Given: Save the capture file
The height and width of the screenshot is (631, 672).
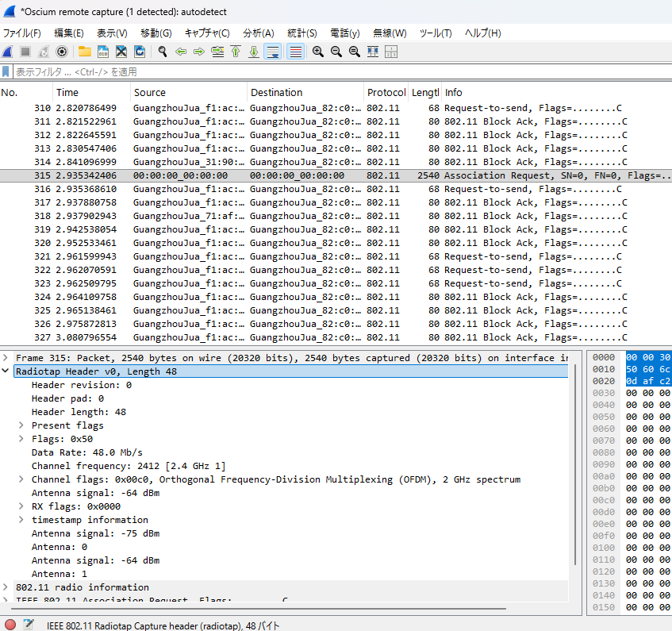Looking at the screenshot, I should (x=103, y=52).
